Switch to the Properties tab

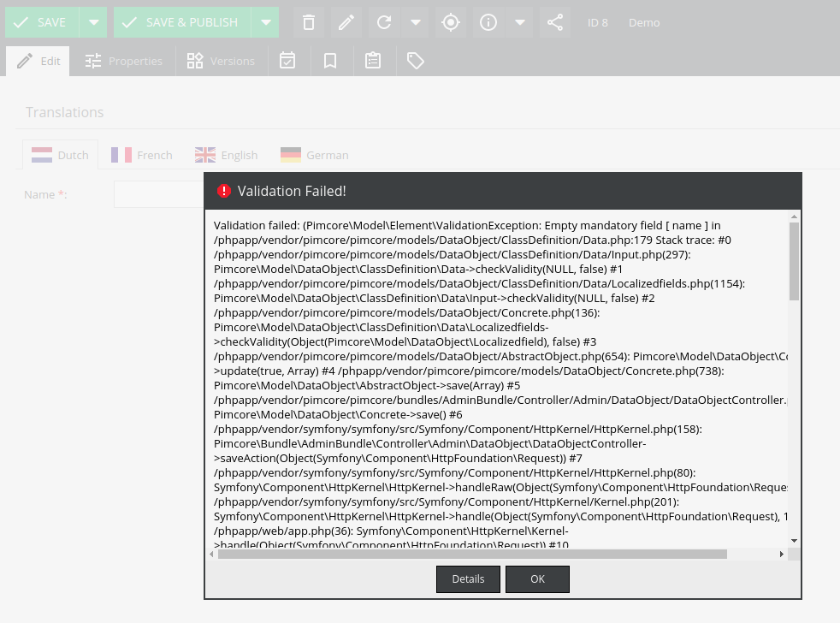(x=123, y=61)
